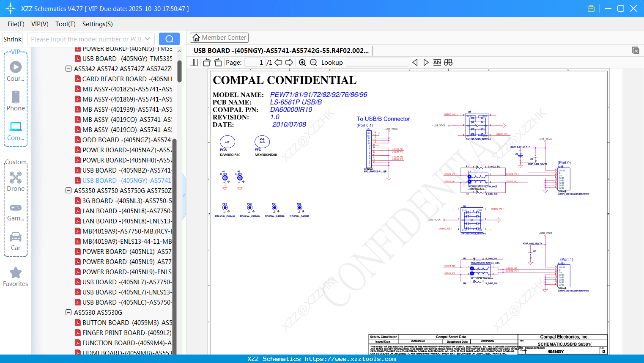This screenshot has width=644, height=363.
Task: Click the Page number field
Action: click(x=255, y=62)
